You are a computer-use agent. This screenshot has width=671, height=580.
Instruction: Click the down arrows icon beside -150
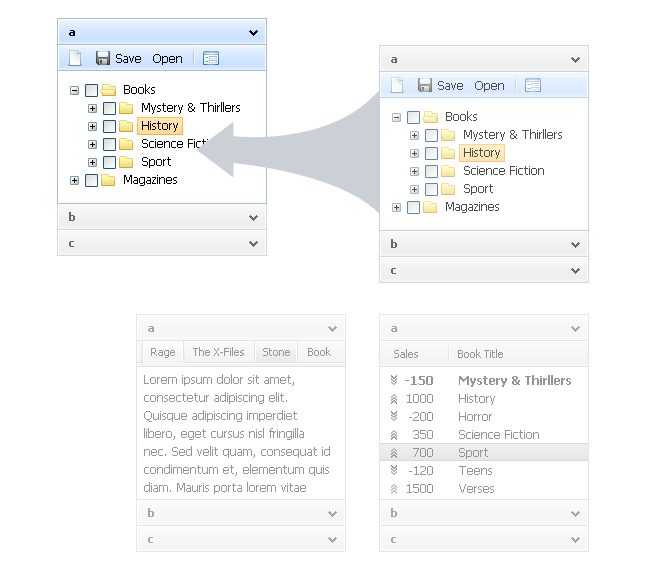tap(394, 381)
